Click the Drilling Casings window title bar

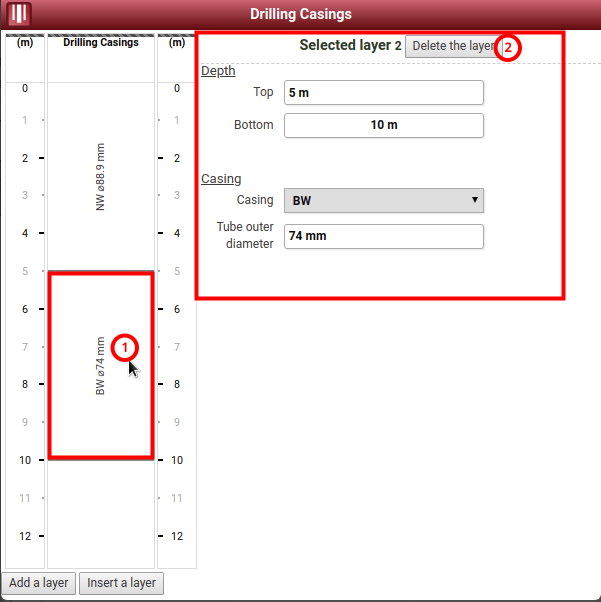(x=300, y=15)
